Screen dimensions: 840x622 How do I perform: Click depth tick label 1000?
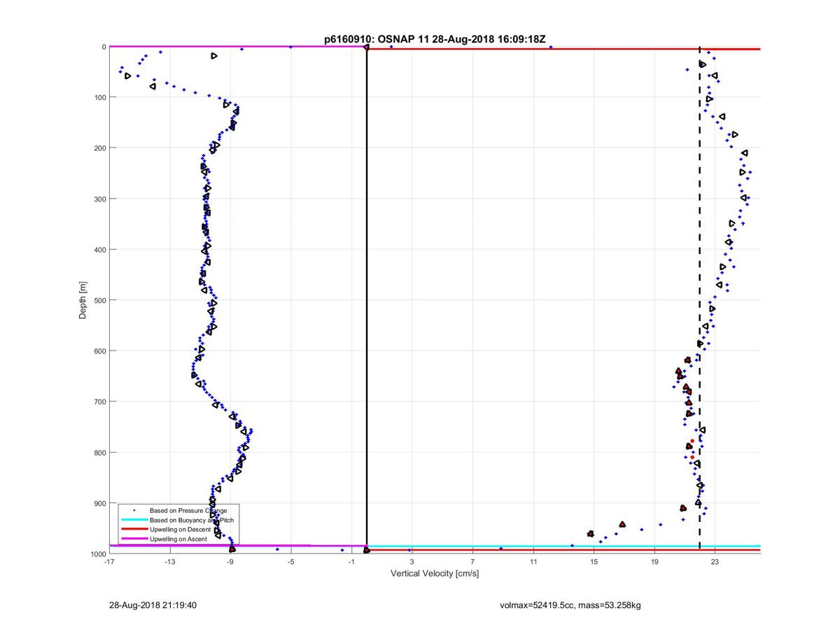click(x=97, y=553)
